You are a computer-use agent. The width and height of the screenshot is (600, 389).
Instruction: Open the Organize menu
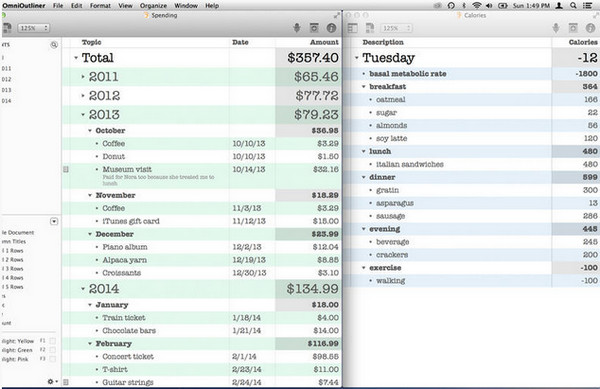[153, 6]
